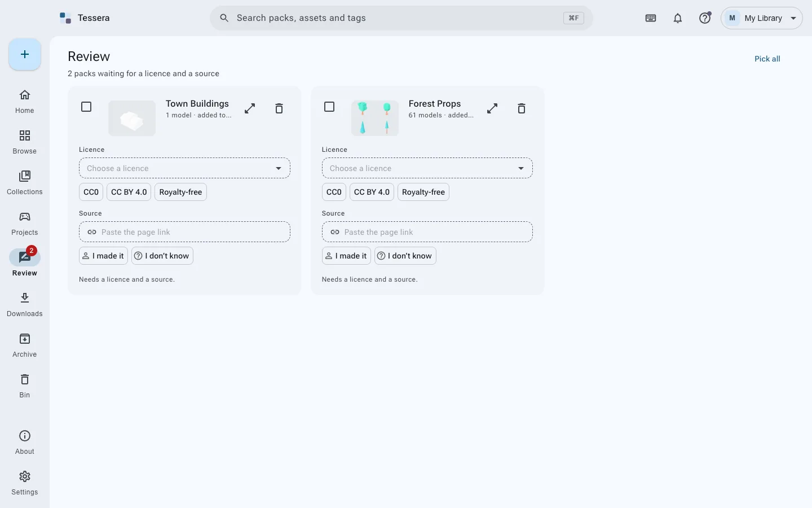Screen dimensions: 812x508
Task: Click I made it for Forest Props
Action: 346,256
